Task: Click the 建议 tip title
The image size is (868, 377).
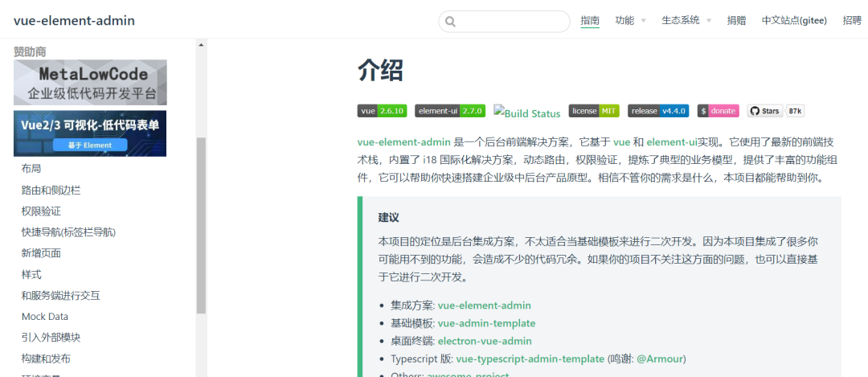Action: (389, 217)
